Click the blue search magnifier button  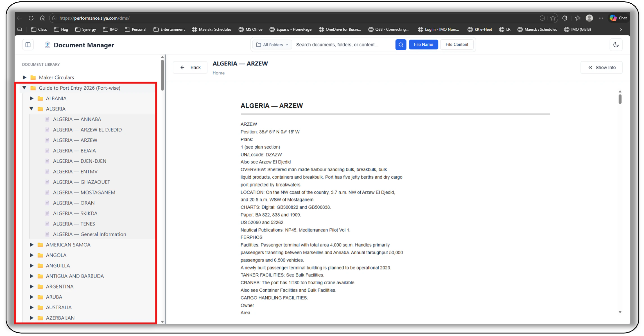coord(401,45)
